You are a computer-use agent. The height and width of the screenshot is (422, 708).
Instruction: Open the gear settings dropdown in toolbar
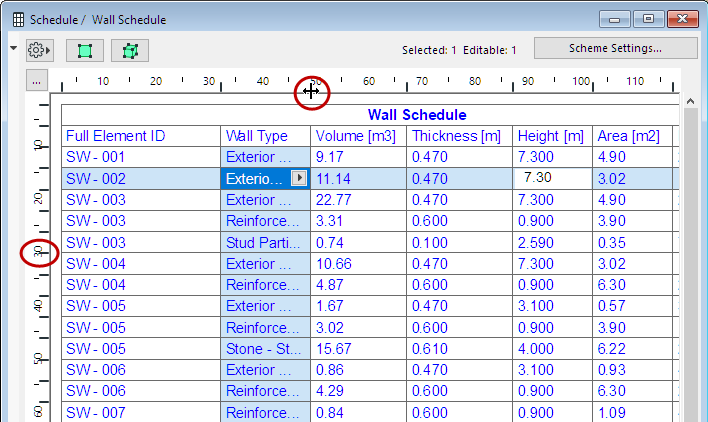point(40,50)
